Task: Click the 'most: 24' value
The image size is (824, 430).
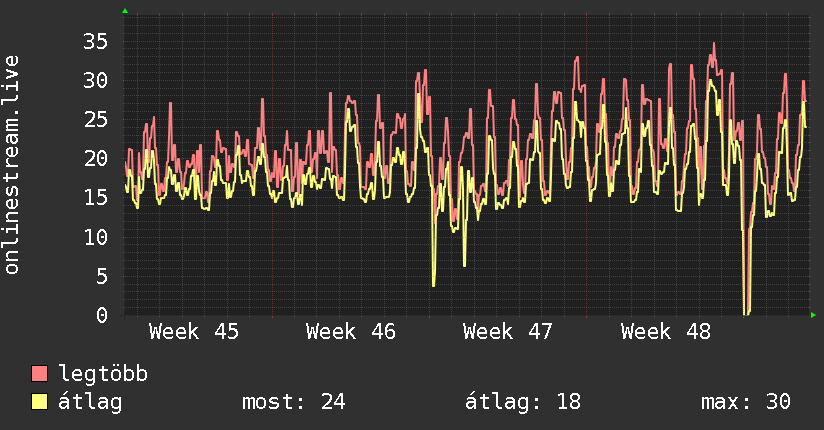Action: point(293,402)
